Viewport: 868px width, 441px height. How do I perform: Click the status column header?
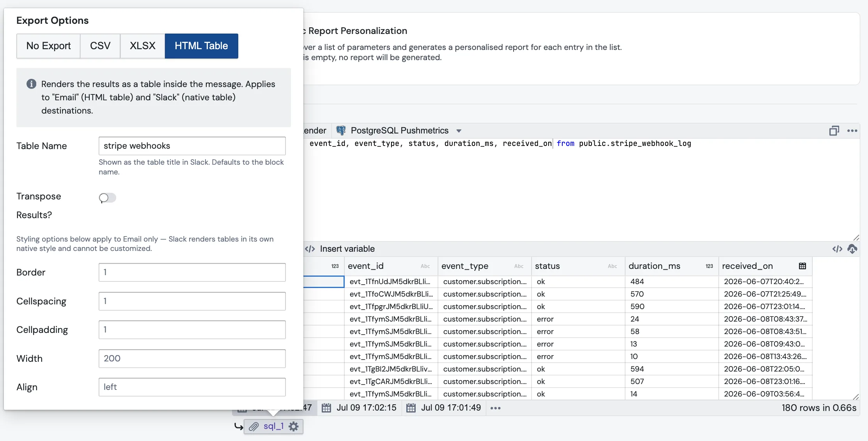coord(578,266)
